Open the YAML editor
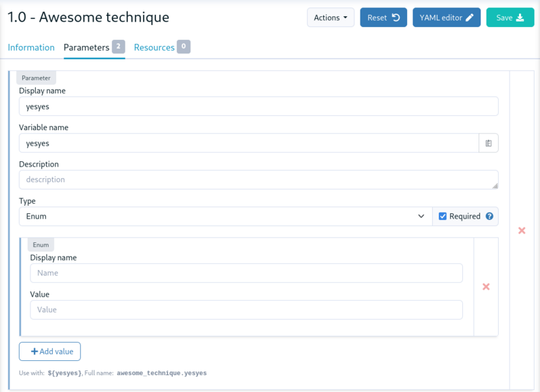This screenshot has width=540, height=392. (446, 18)
